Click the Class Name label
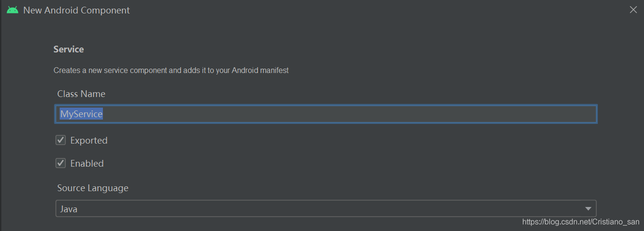This screenshot has height=231, width=644. click(81, 94)
